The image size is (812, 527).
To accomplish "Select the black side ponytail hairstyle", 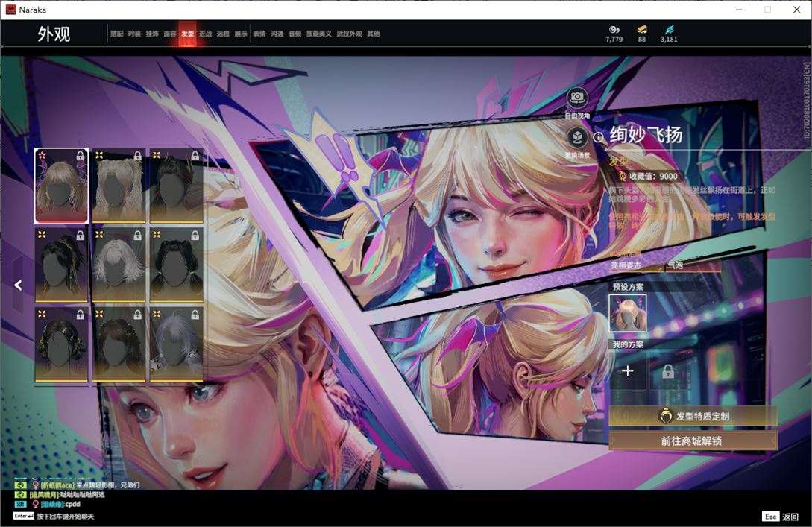I will tap(62, 265).
